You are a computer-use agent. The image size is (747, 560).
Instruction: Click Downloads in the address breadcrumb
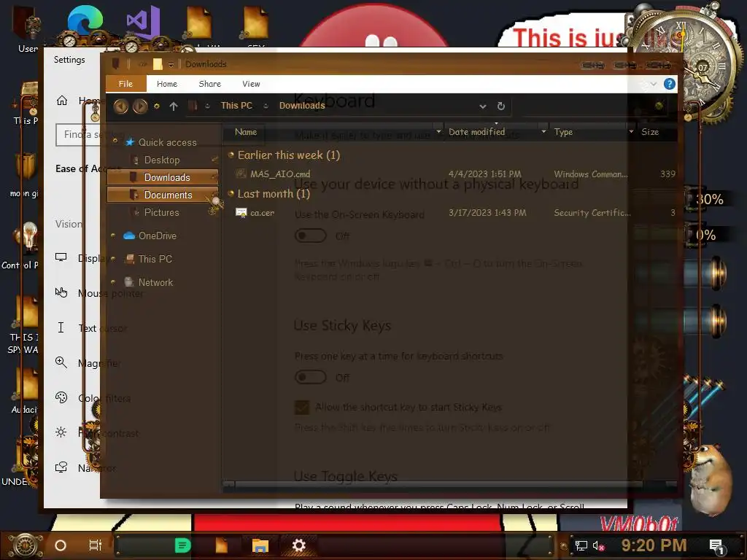point(302,106)
